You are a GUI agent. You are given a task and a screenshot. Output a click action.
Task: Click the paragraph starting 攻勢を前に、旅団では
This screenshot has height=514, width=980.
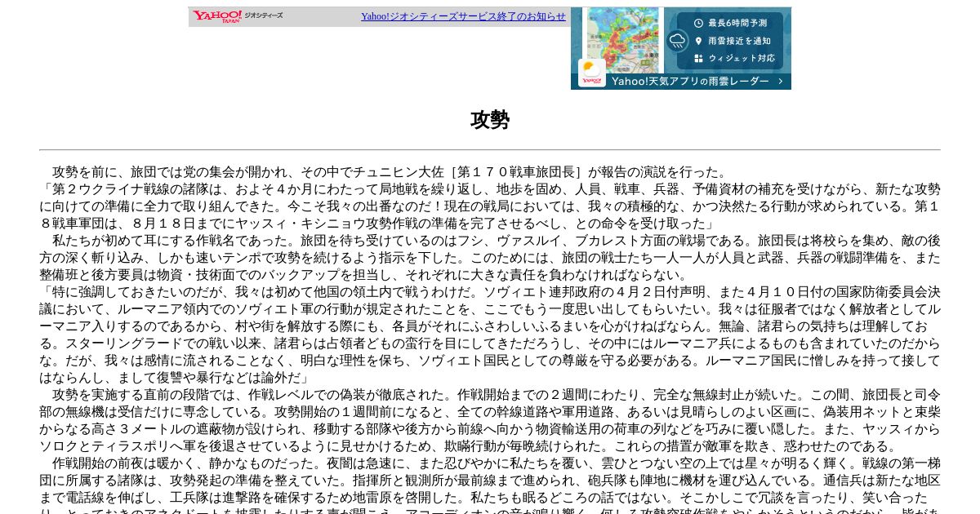(x=390, y=172)
